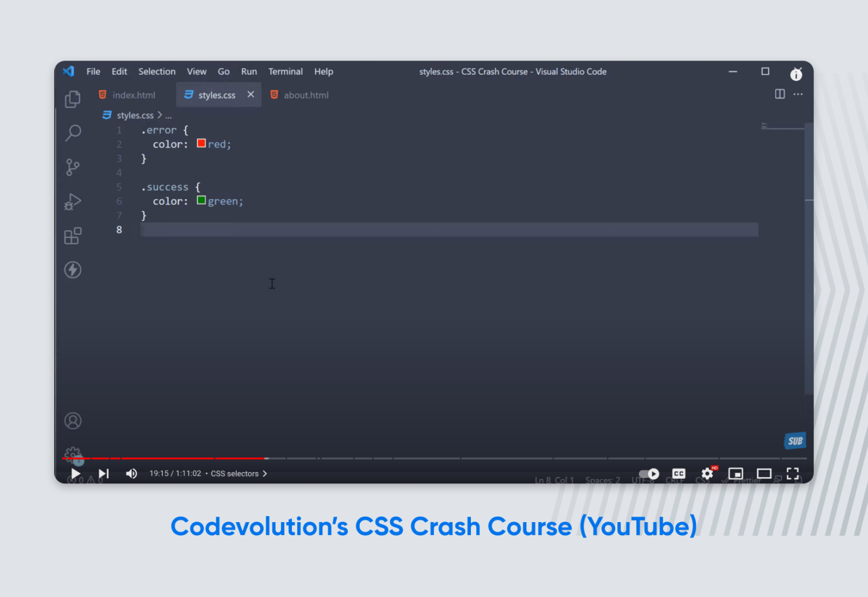Screen dimensions: 868x597
Task: Click the Explorer icon in the activity bar
Action: (x=73, y=99)
